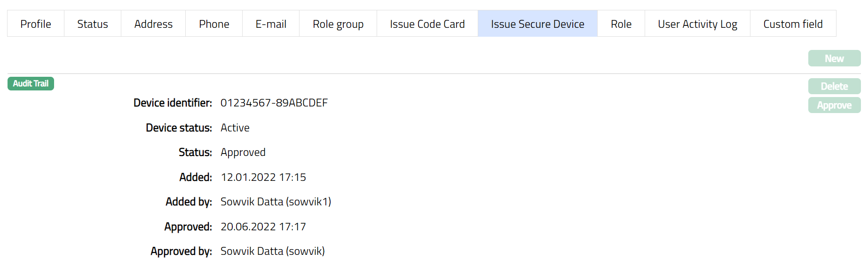Open the User Activity Log tab

coord(697,24)
